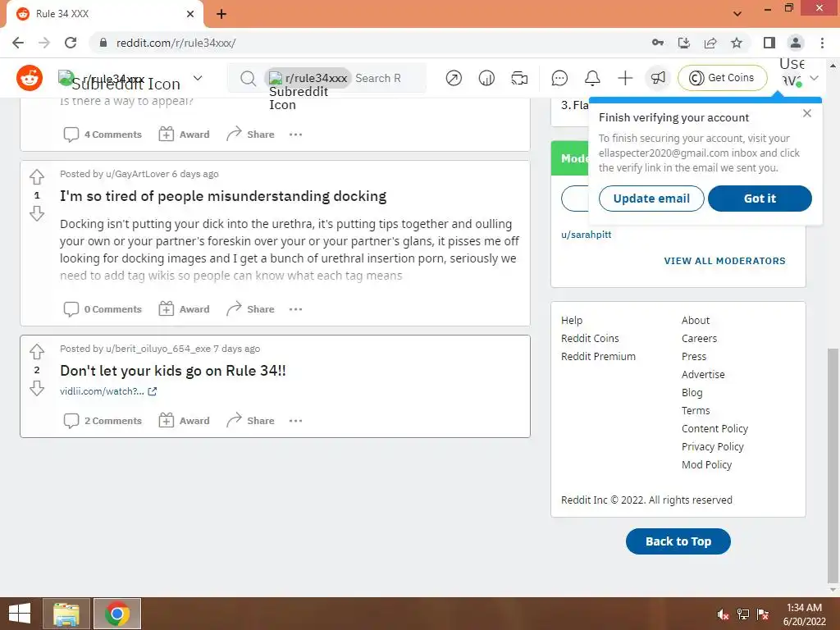Click the advertise megaphone icon
Viewport: 840px width, 630px height.
tap(658, 78)
